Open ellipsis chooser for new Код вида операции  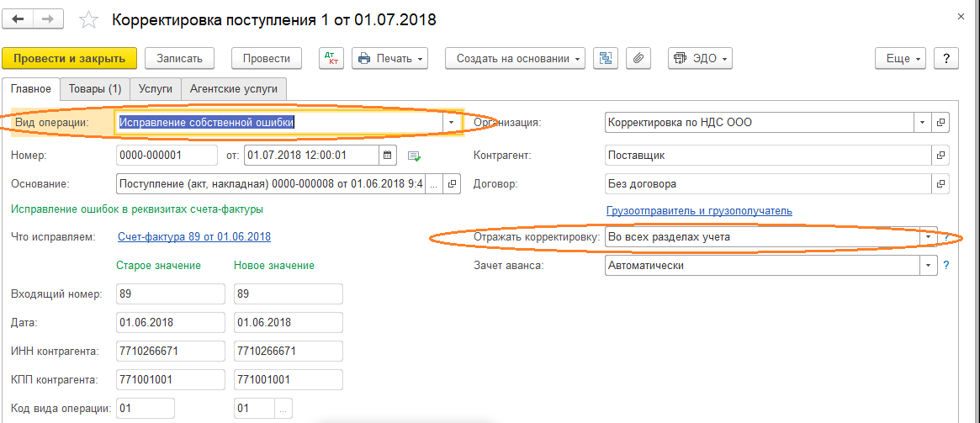[283, 410]
